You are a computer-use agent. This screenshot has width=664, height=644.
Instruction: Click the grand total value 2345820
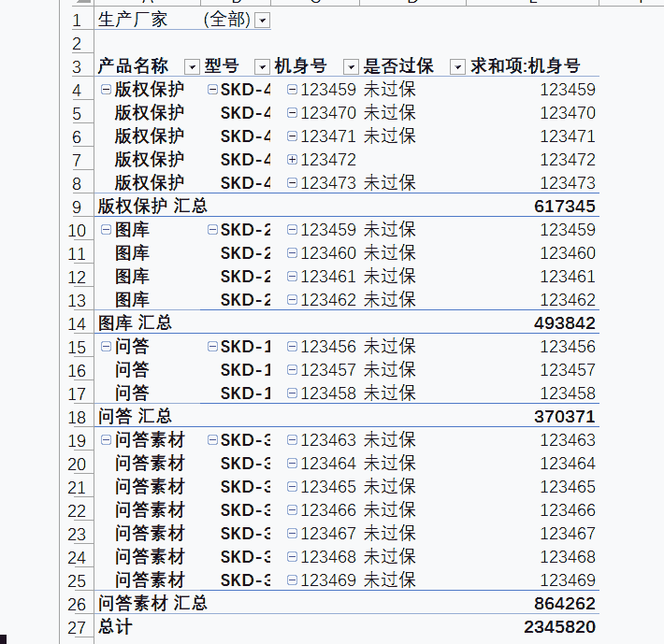pyautogui.click(x=559, y=626)
